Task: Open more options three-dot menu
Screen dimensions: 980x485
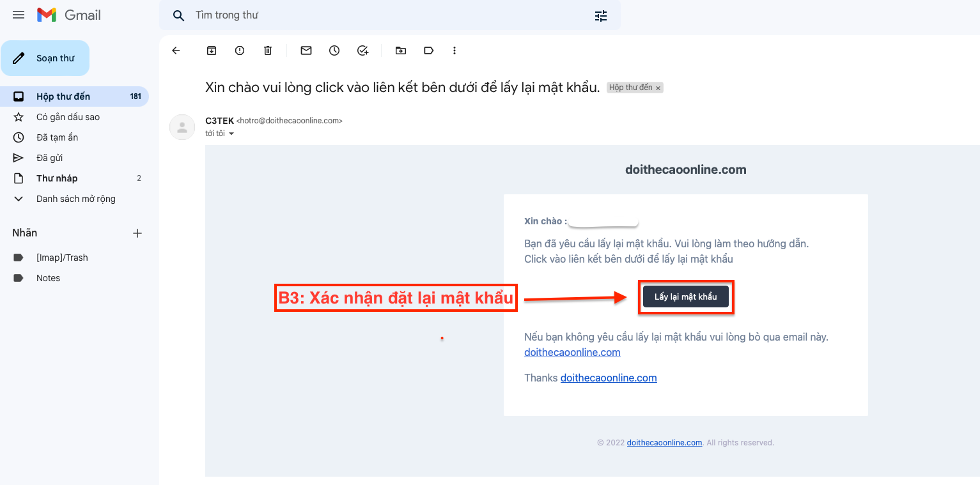Action: (x=455, y=50)
